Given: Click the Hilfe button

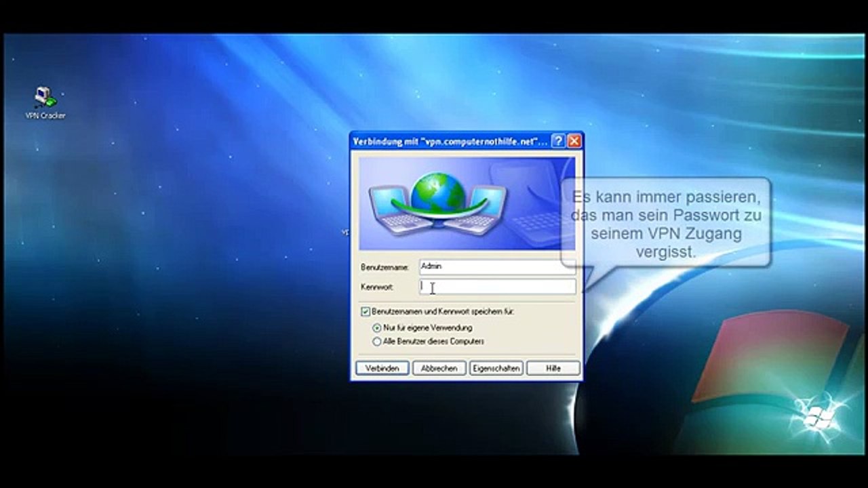Looking at the screenshot, I should click(553, 368).
